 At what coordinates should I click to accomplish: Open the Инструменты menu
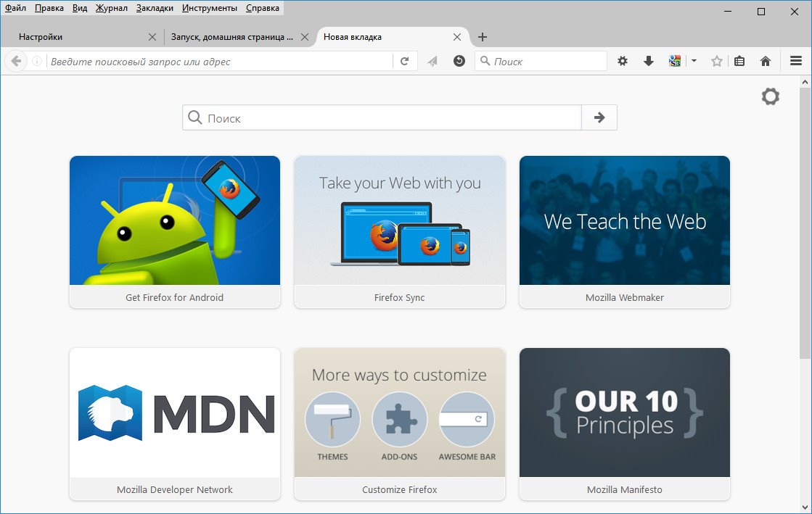click(x=210, y=8)
